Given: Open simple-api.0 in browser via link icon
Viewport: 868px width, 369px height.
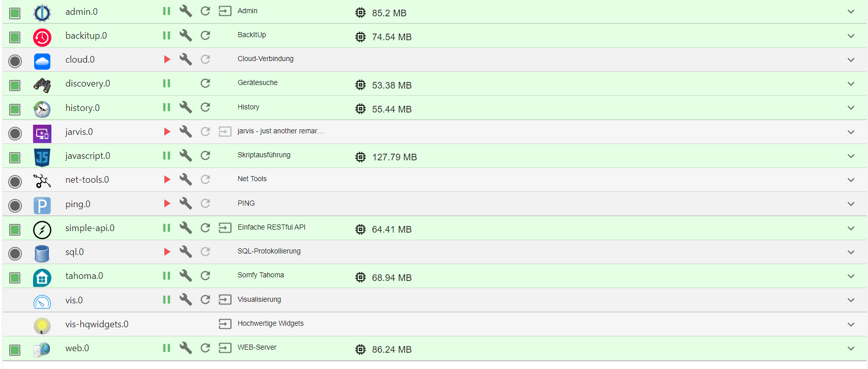Looking at the screenshot, I should (225, 228).
